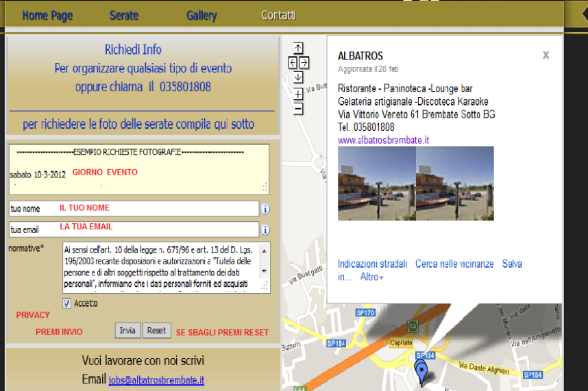Click the Via Dante Alighieri map label
The image size is (588, 391).
(x=484, y=368)
